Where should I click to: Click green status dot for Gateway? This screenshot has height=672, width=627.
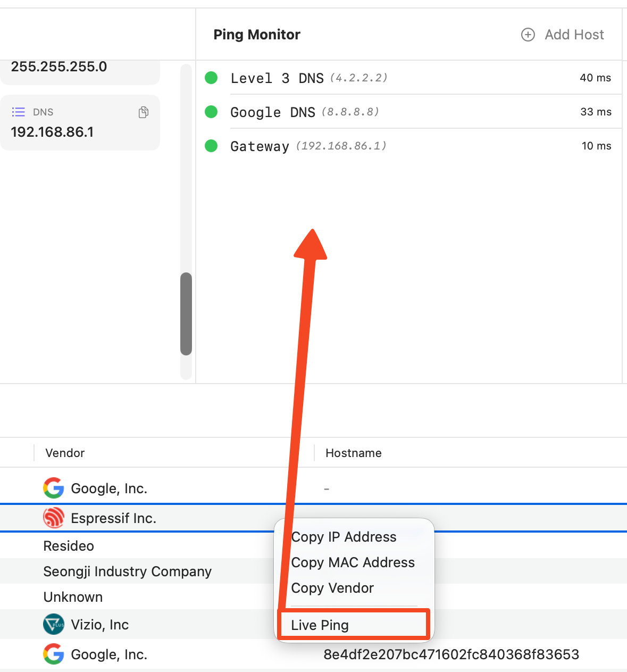click(211, 146)
